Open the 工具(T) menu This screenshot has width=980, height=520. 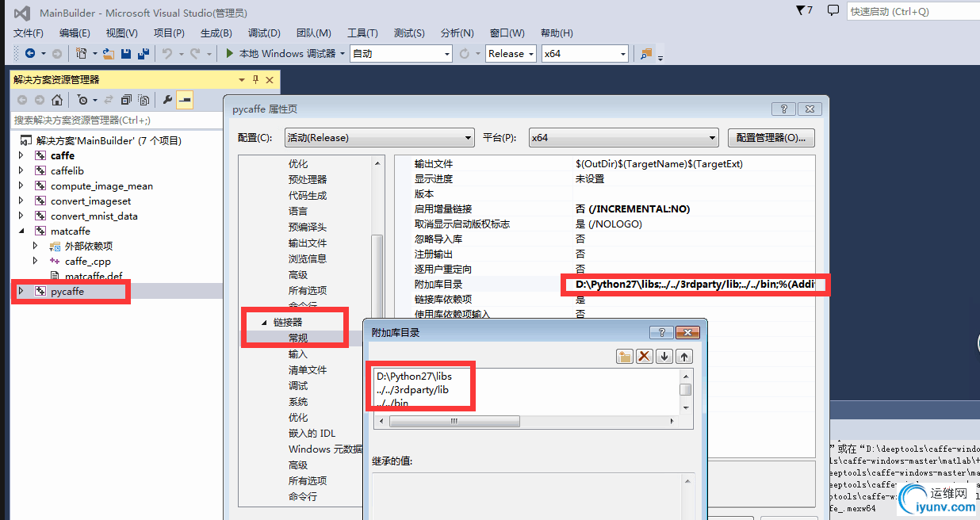[x=362, y=32]
